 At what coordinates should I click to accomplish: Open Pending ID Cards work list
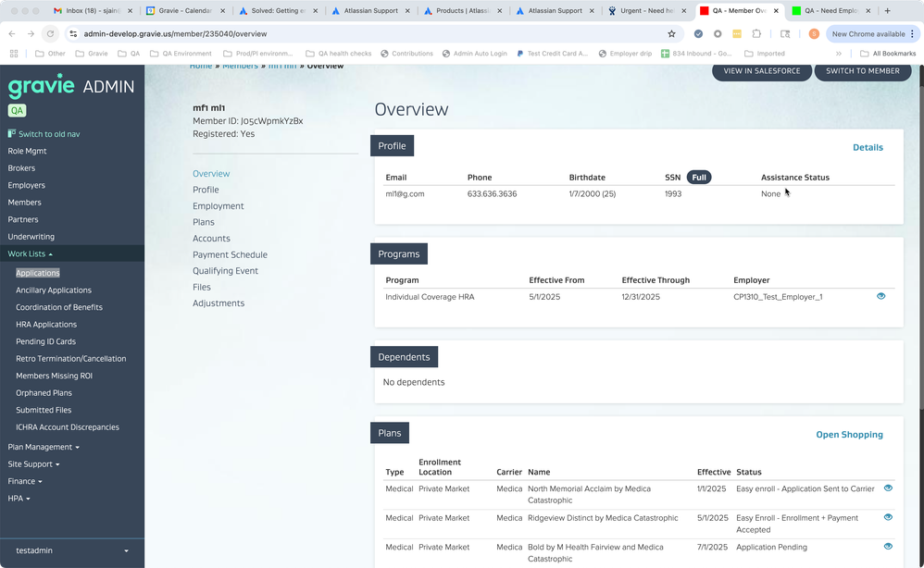point(46,341)
